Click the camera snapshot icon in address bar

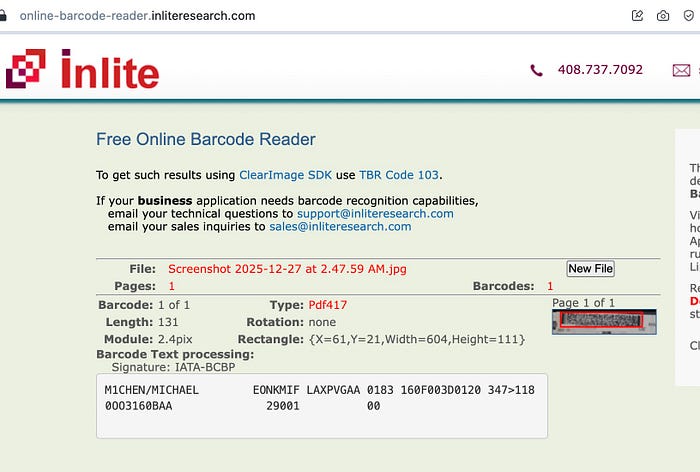(x=663, y=16)
